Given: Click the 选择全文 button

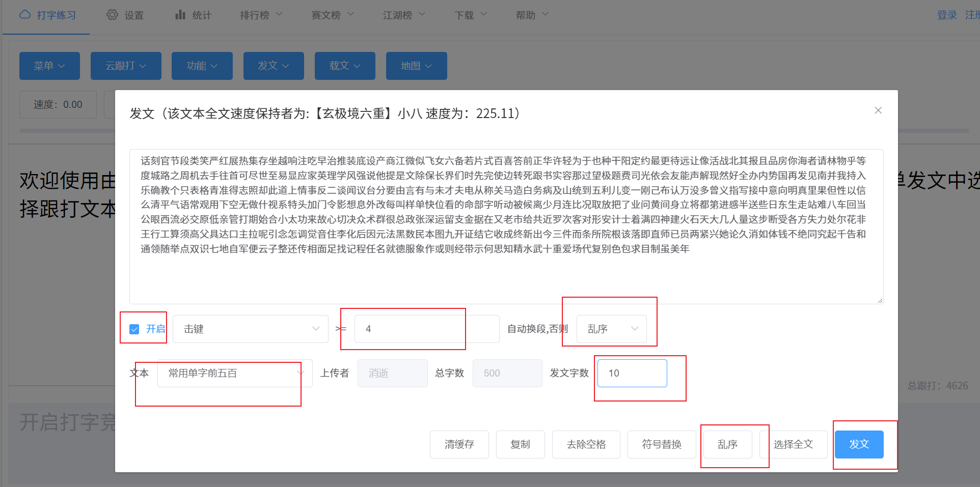Looking at the screenshot, I should tap(793, 444).
